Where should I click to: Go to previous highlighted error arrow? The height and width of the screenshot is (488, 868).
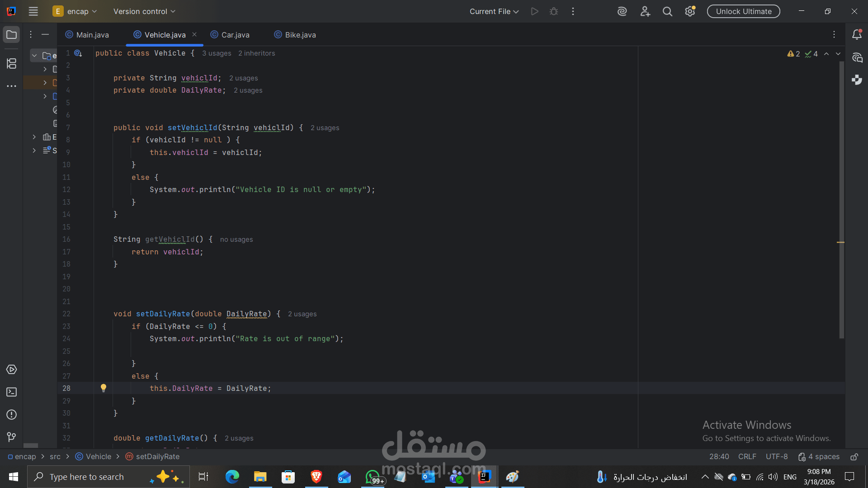(x=826, y=54)
